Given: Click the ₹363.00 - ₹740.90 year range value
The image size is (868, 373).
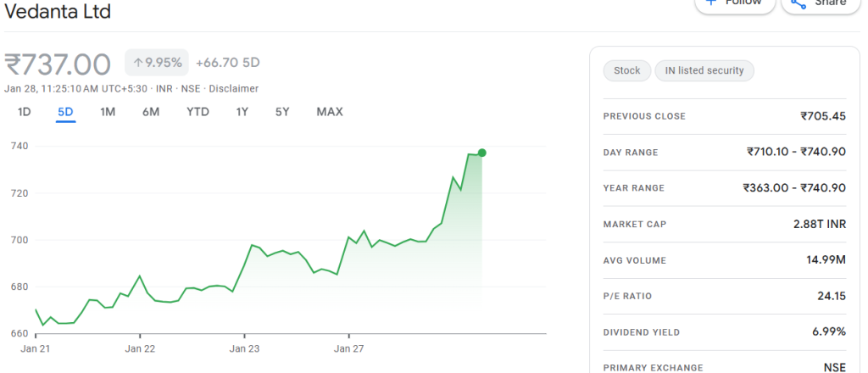Looking at the screenshot, I should click(x=794, y=188).
